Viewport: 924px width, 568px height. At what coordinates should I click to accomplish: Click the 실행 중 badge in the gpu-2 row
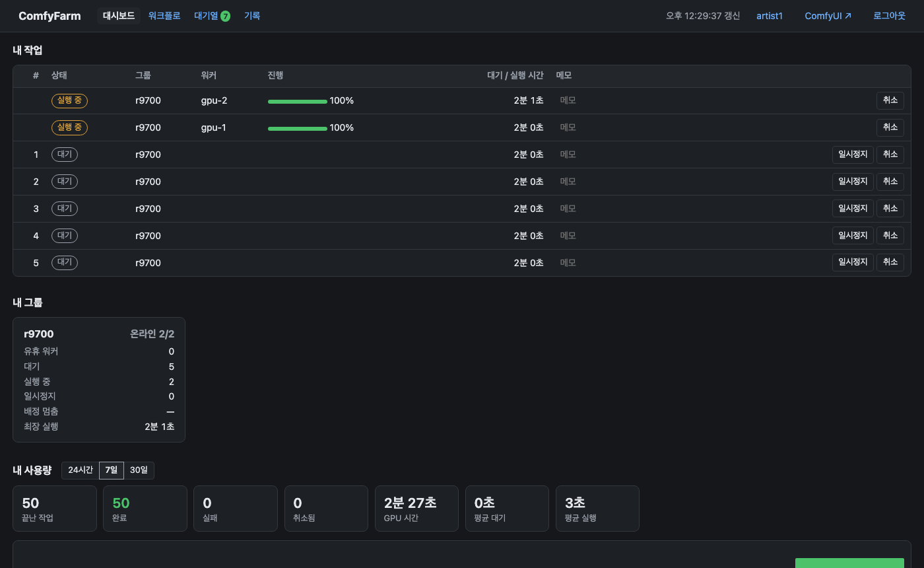tap(69, 100)
